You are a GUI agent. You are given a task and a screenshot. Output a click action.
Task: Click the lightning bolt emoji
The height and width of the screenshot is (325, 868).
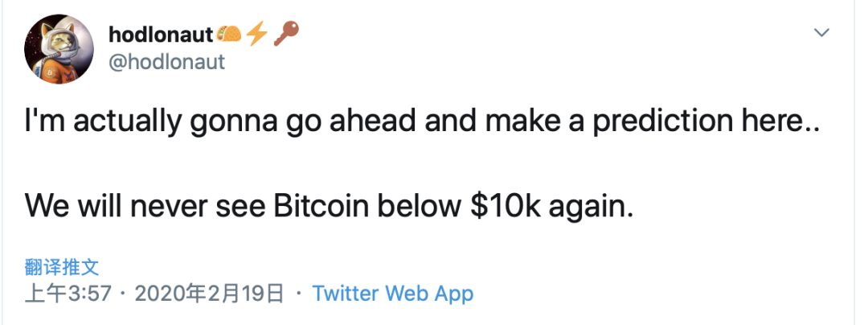pyautogui.click(x=256, y=35)
